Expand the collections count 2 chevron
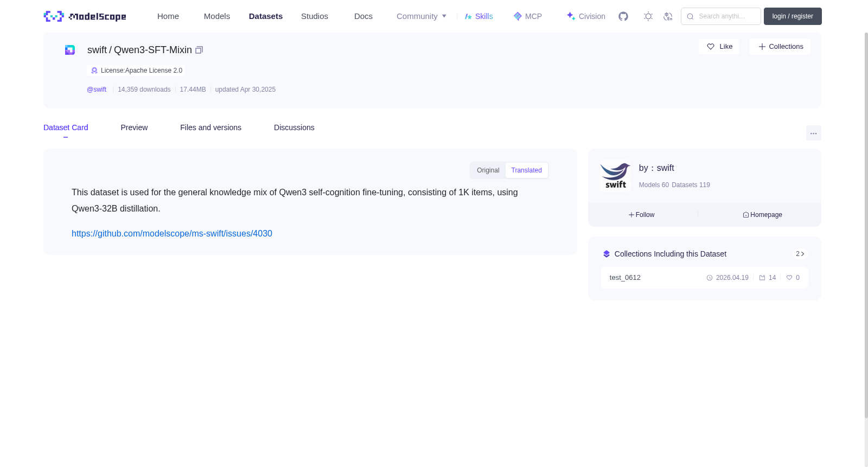Image resolution: width=868 pixels, height=467 pixels. [x=800, y=254]
